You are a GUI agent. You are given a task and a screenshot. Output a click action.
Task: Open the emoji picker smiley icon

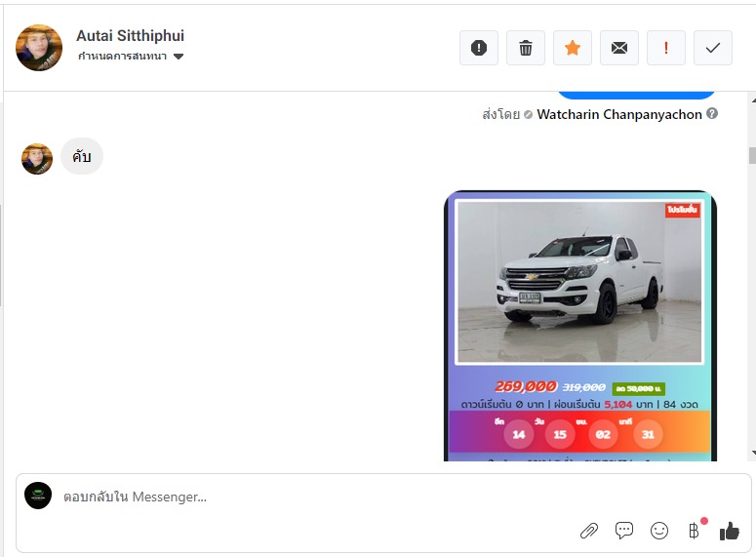[x=659, y=531]
